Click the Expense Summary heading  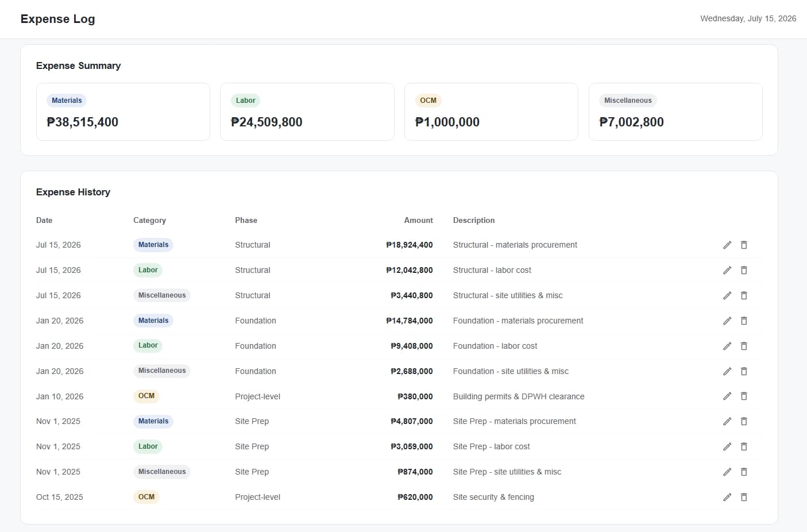[x=78, y=65]
